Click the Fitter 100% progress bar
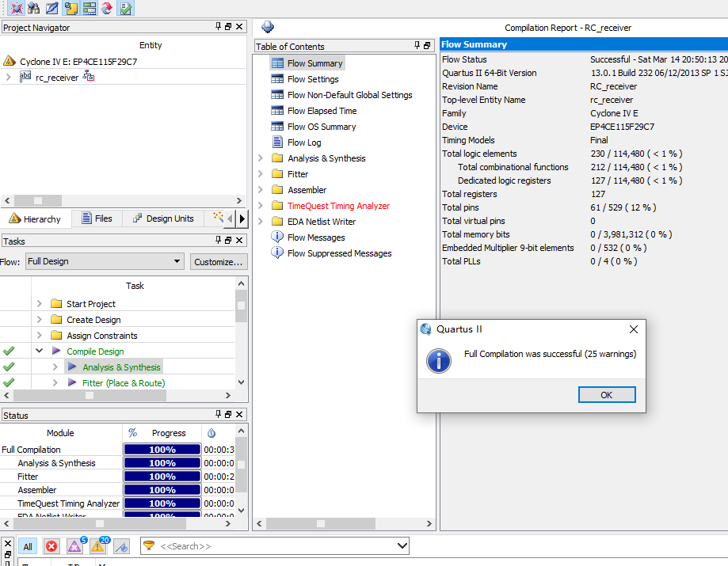The image size is (728, 566). tap(162, 477)
